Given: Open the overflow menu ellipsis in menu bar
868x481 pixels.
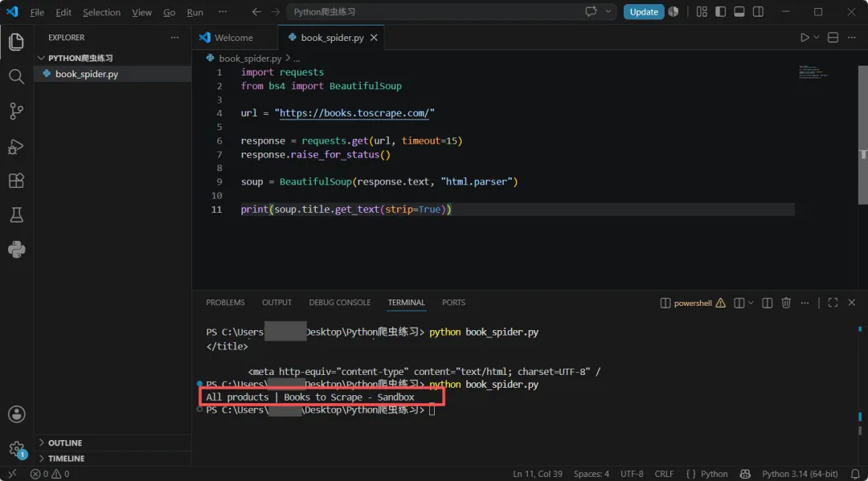Looking at the screenshot, I should coord(223,11).
